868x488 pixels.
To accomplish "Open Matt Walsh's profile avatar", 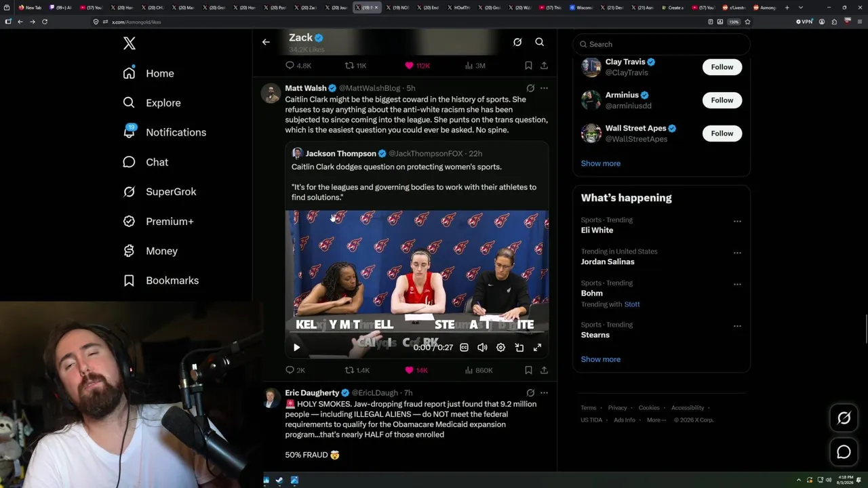I will click(x=271, y=94).
